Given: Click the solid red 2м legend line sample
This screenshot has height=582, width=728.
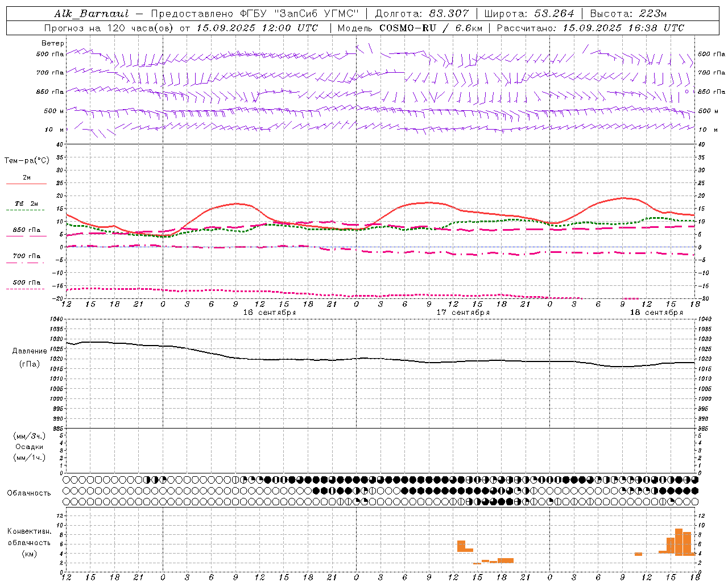Looking at the screenshot, I should 26,184.
